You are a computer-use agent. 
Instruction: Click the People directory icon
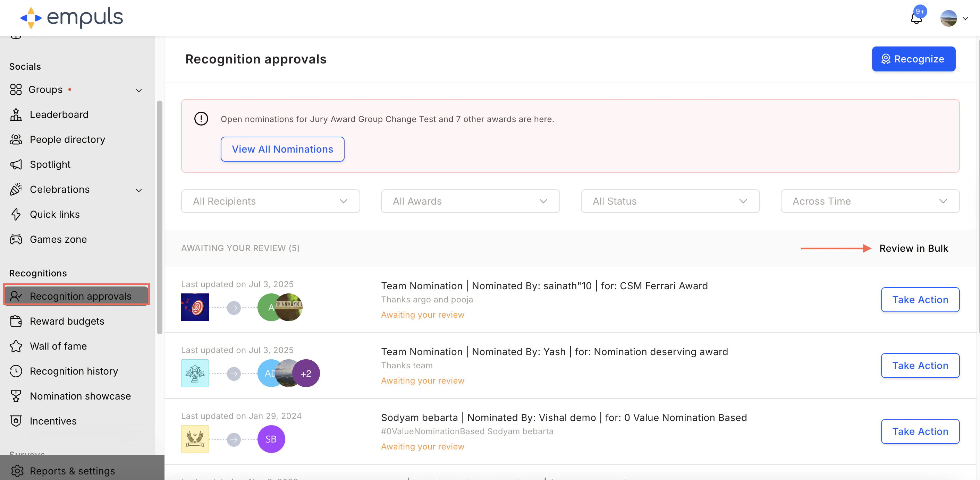pos(16,139)
